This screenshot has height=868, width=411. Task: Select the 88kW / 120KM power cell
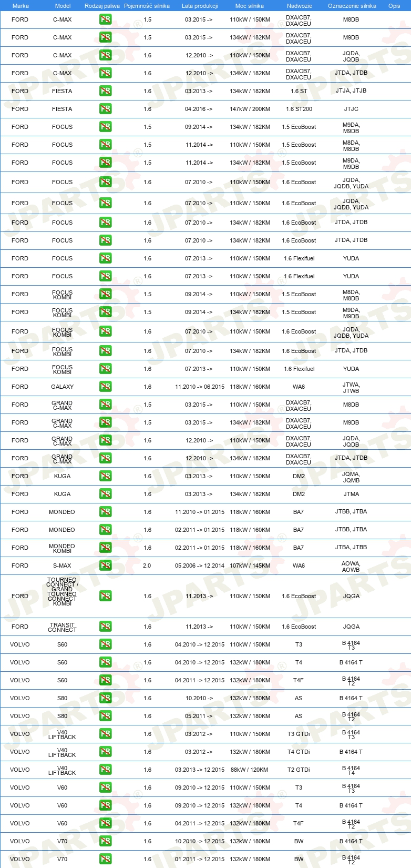pyautogui.click(x=250, y=770)
